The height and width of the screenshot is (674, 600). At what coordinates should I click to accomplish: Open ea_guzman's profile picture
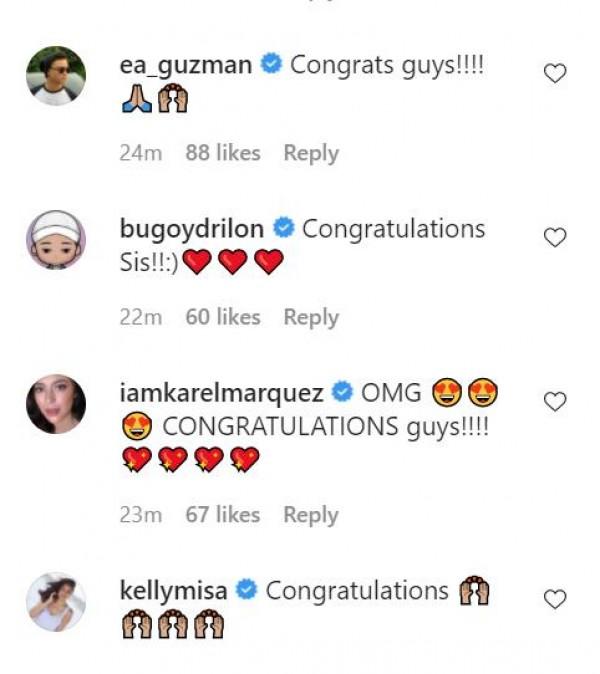[55, 76]
